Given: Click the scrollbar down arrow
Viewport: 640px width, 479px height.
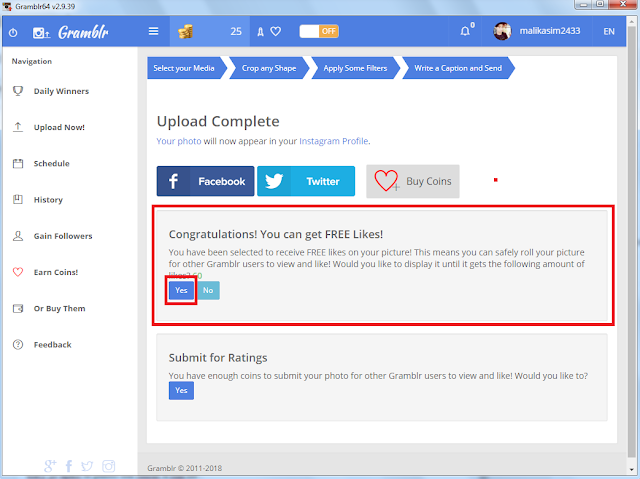Looking at the screenshot, I should click(632, 469).
